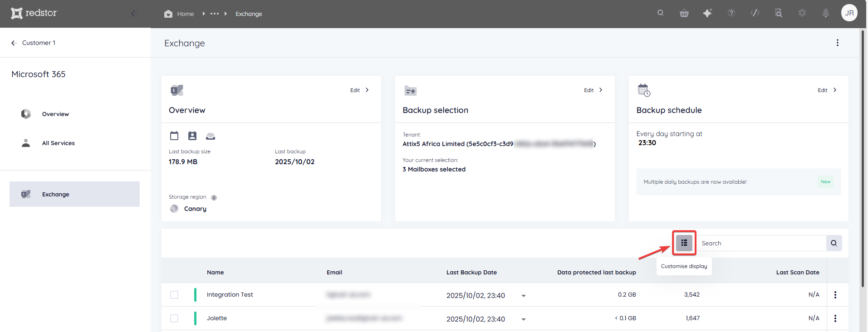Click the Backup schedule calendar icon
This screenshot has width=868, height=332.
click(x=644, y=90)
